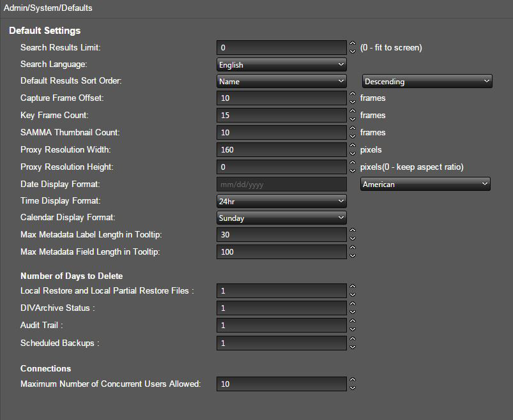Click the Date Display Format mm/dd/yyyy field
Viewport: 513px width, 420px height.
pyautogui.click(x=281, y=184)
